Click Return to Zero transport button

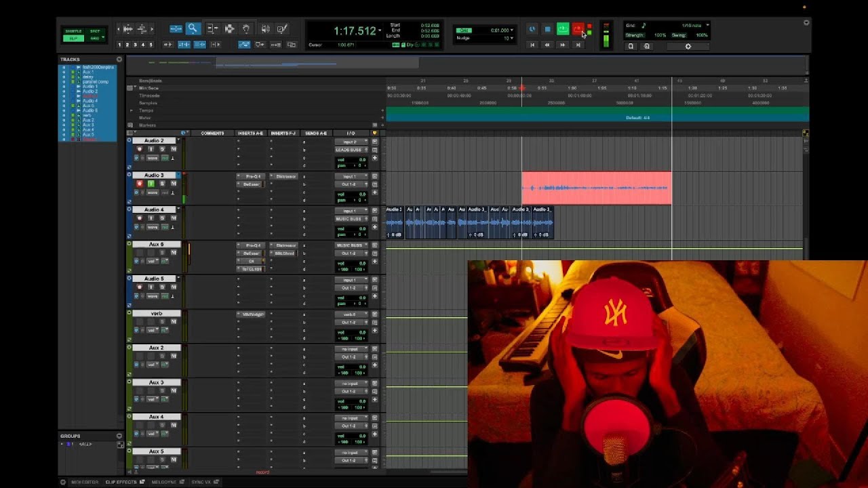coord(532,45)
